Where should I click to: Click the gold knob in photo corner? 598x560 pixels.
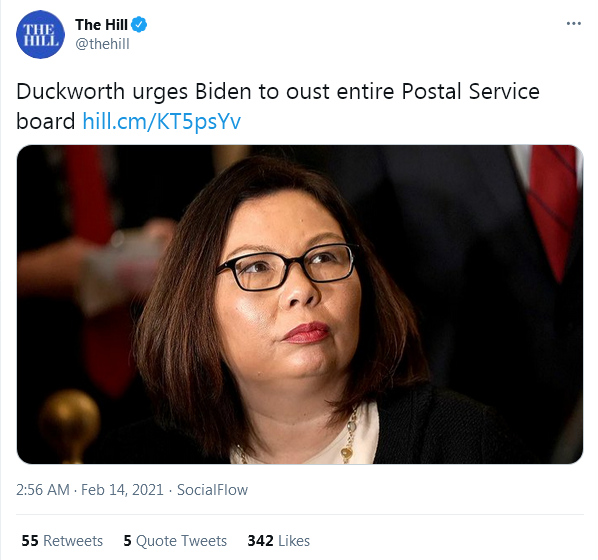point(69,424)
